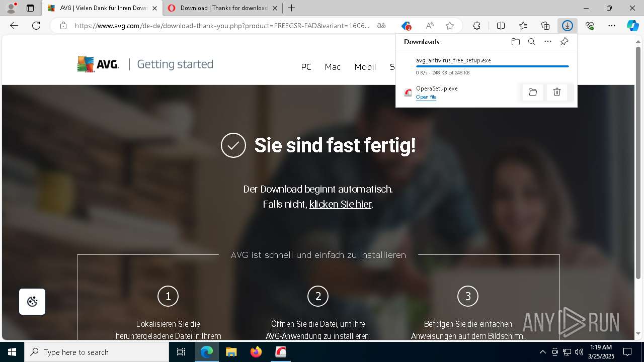Click the avg_antivirus download progress bar
This screenshot has height=362, width=644.
coord(492,66)
